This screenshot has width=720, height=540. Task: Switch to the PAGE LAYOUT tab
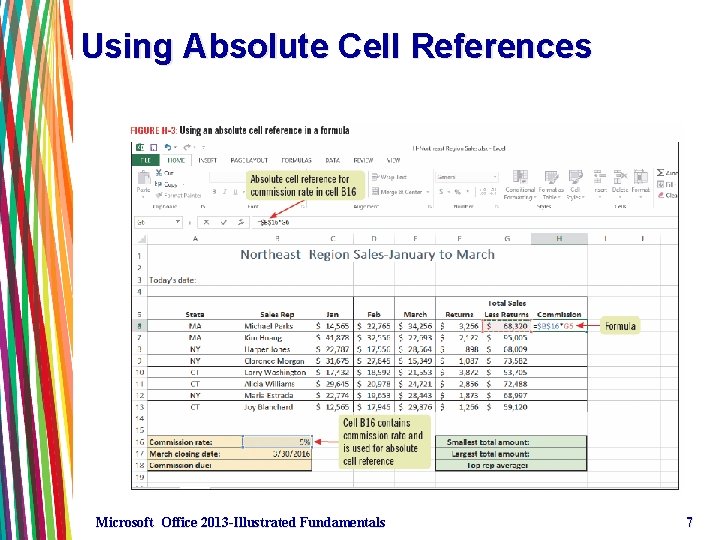click(x=249, y=160)
